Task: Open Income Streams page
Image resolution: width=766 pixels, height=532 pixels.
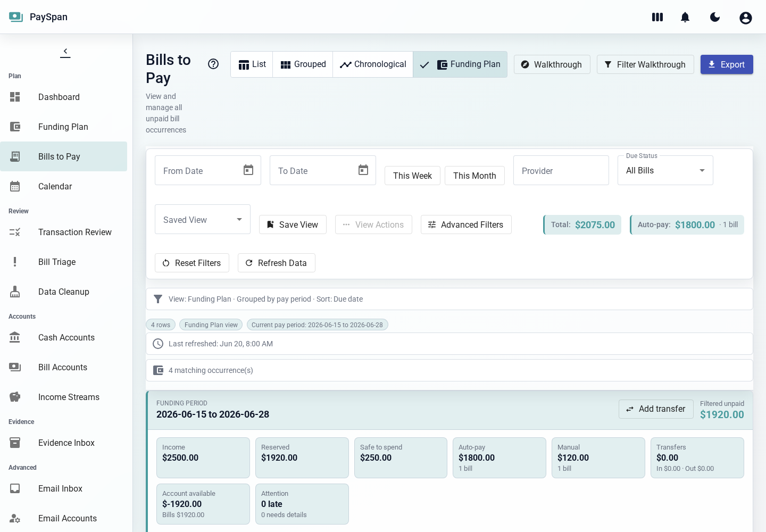Action: tap(64, 397)
